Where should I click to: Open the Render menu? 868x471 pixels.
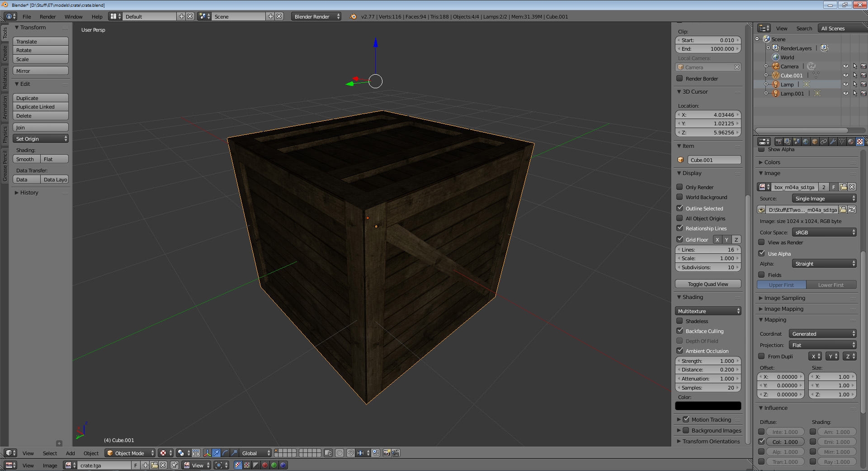click(x=47, y=16)
